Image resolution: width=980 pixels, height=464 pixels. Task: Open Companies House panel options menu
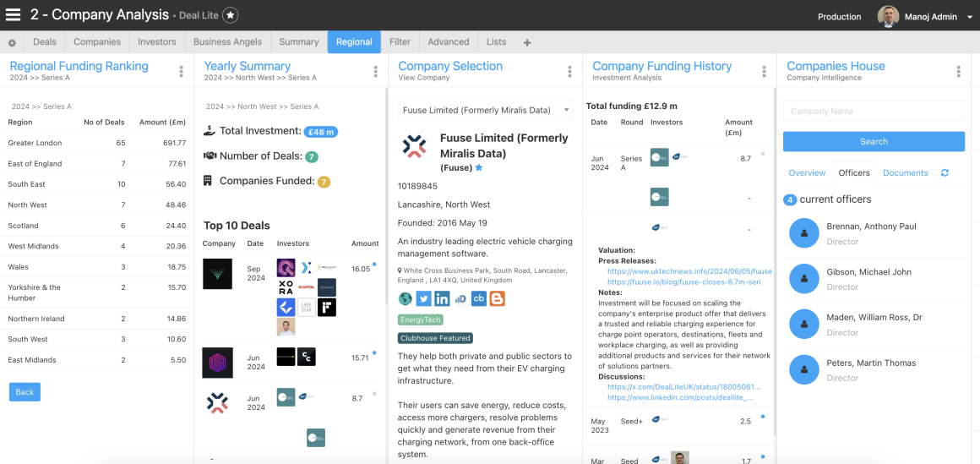pos(959,71)
